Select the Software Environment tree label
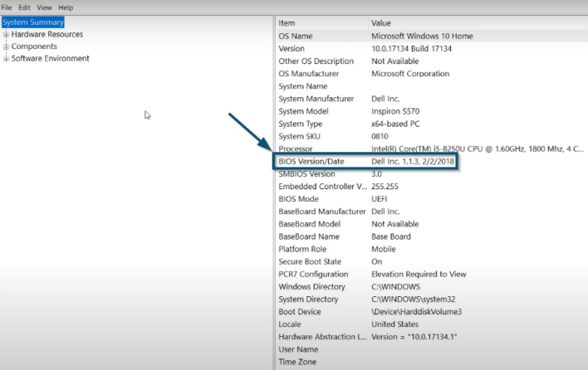Screen dimensions: 588x370 [51, 58]
